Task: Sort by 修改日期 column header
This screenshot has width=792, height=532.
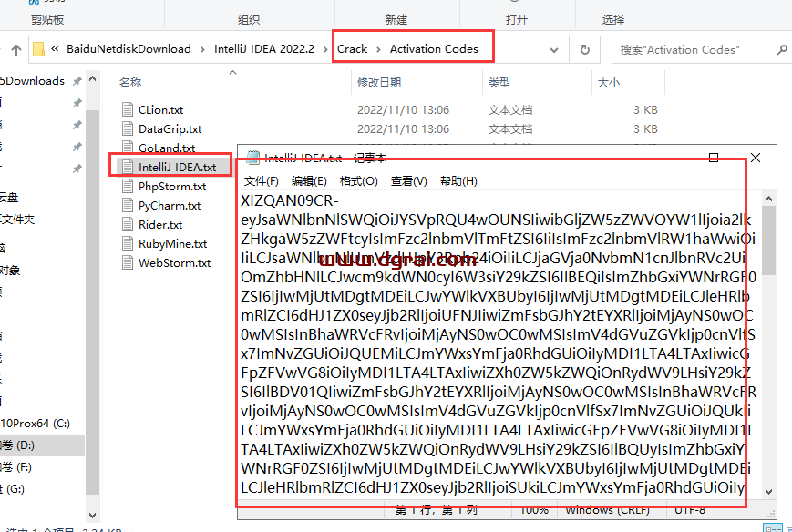Action: click(x=379, y=82)
